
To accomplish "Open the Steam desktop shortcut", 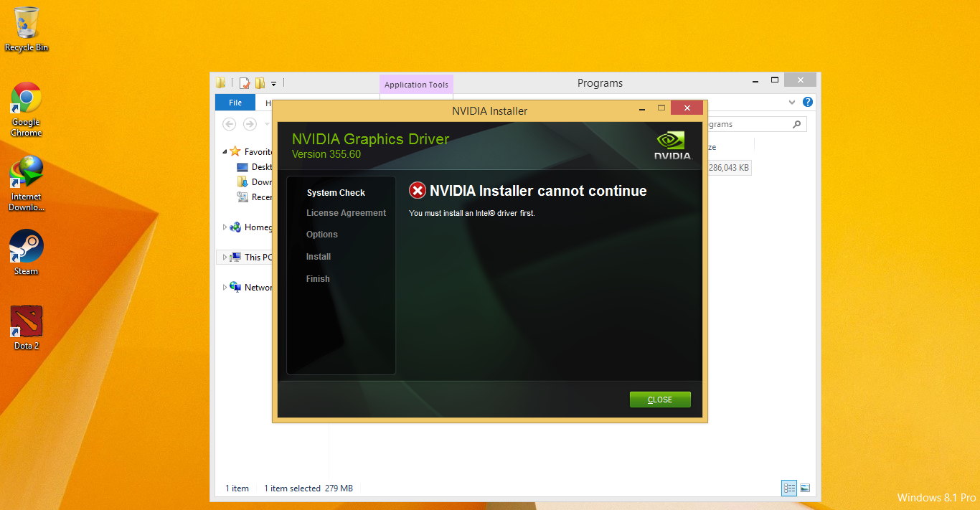I will (x=27, y=252).
